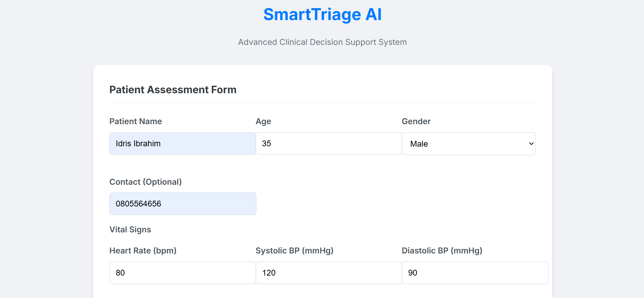Screen dimensions: 644x298
Task: Click the Patient Name label
Action: (x=135, y=121)
